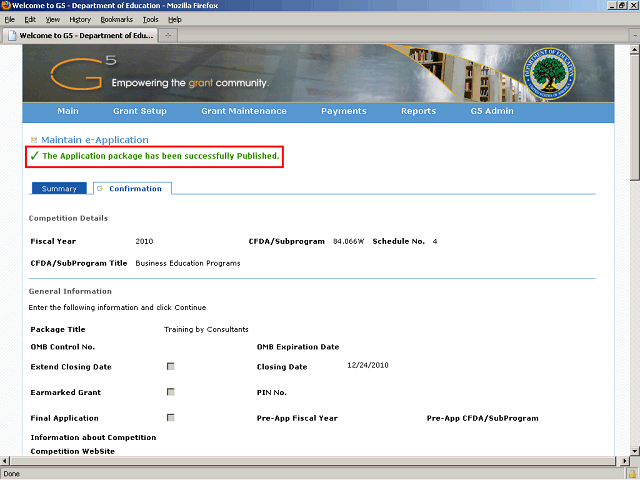
Task: Open the G5 Admin navigation item
Action: 492,111
